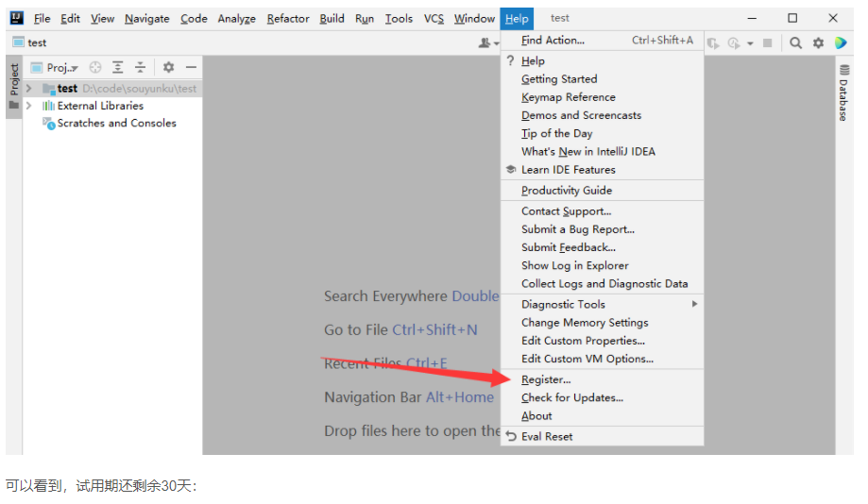Click the run with coverage icon

tap(713, 43)
